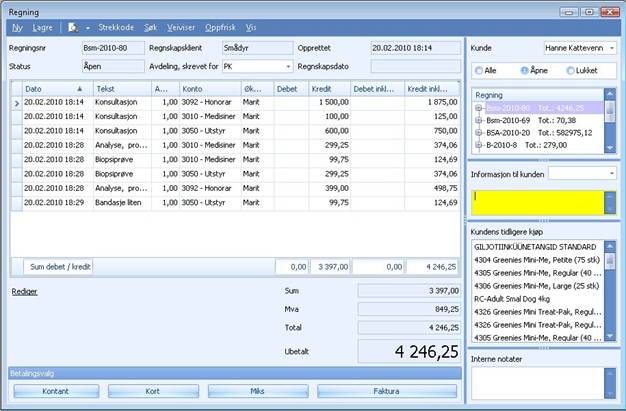Select 4306 Greenies Mini-Me, Large item
Image resolution: width=626 pixels, height=411 pixels.
537,286
